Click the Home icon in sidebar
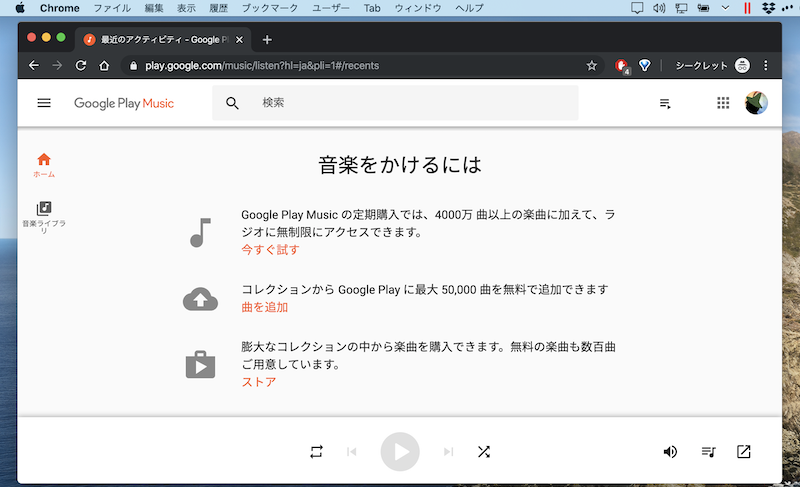The image size is (800, 487). [x=44, y=160]
